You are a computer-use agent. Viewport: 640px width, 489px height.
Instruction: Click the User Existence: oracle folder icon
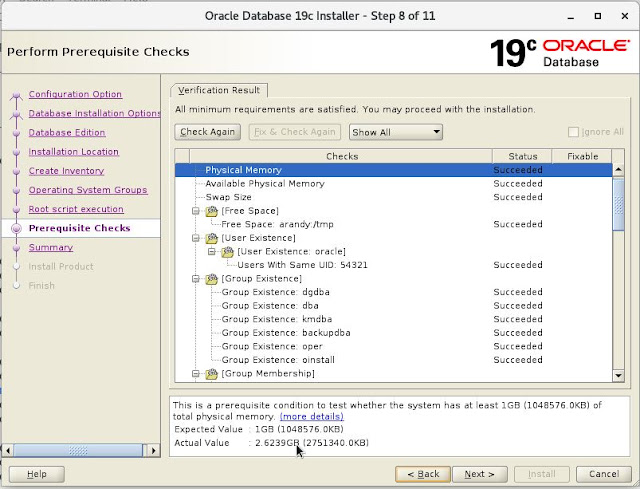(x=227, y=251)
